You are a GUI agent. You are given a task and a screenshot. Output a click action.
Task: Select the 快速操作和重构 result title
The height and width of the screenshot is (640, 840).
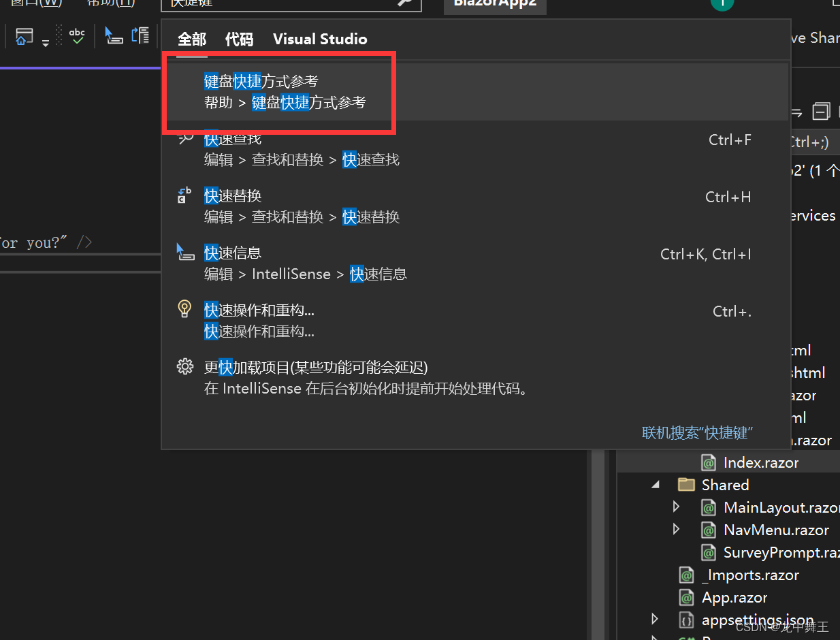pyautogui.click(x=259, y=310)
